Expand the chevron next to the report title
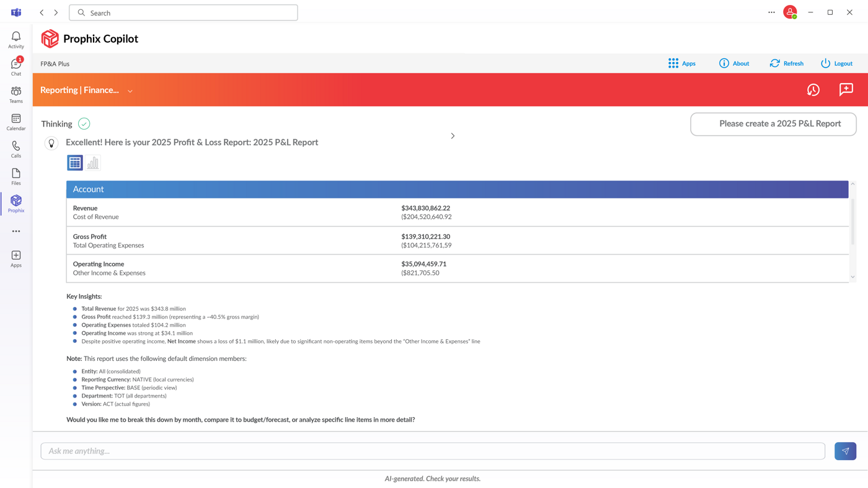Viewport: 868px width, 488px height. 453,136
